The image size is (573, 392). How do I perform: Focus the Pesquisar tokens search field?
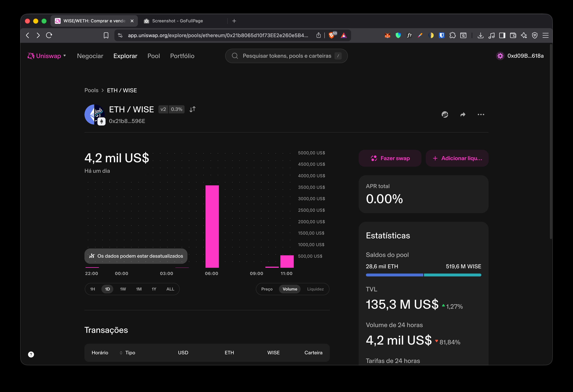point(286,56)
